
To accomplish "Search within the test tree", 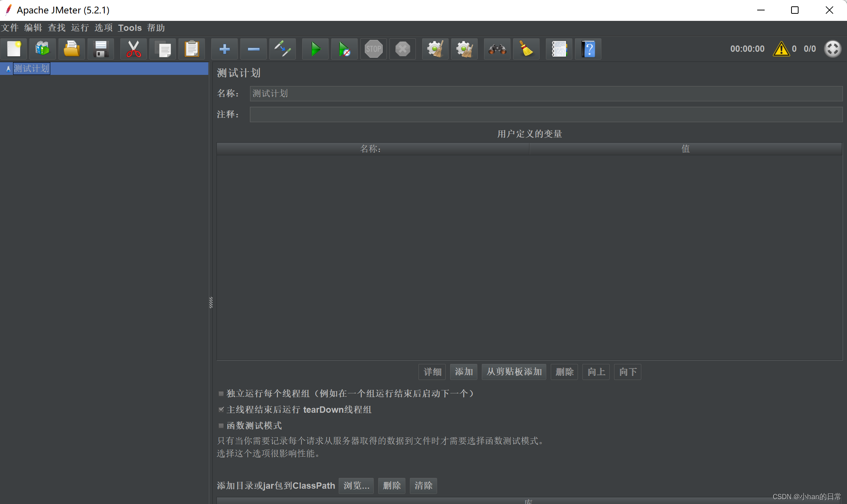I will click(x=497, y=49).
